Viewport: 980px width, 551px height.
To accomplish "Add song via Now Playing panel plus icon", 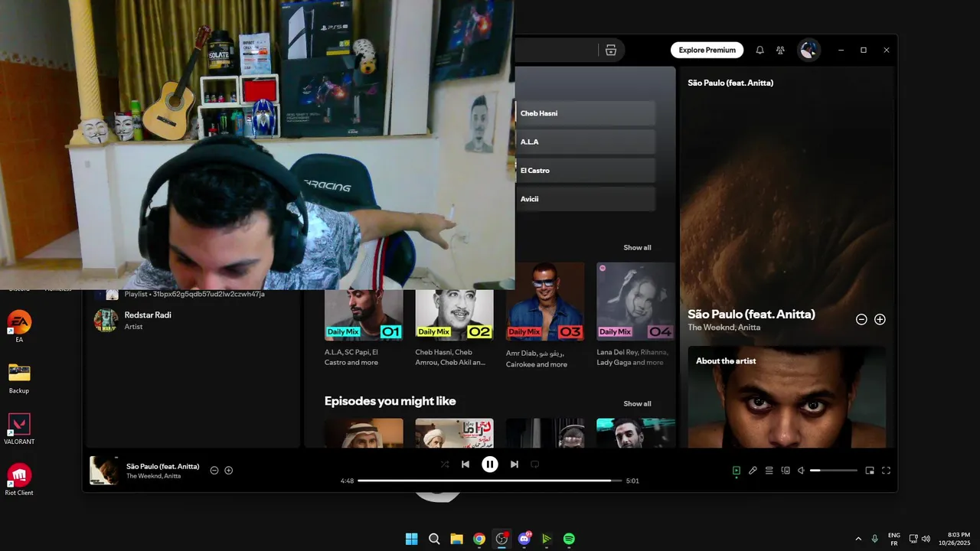I will point(880,319).
